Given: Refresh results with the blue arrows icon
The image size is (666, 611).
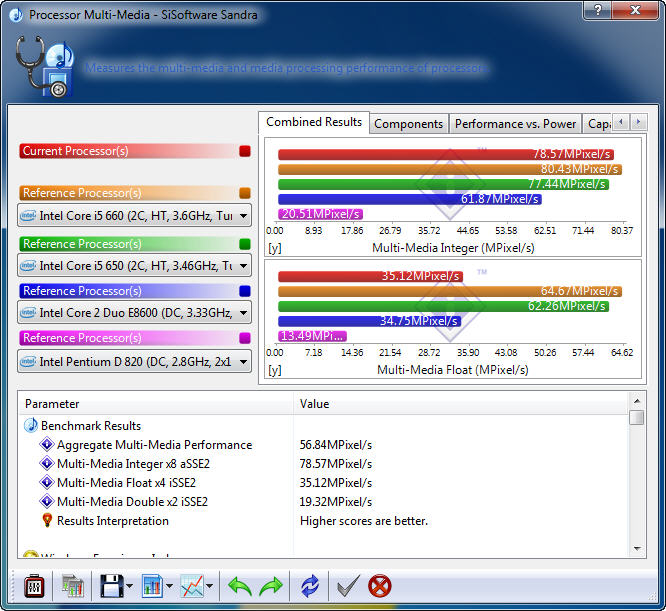Looking at the screenshot, I should click(x=310, y=586).
